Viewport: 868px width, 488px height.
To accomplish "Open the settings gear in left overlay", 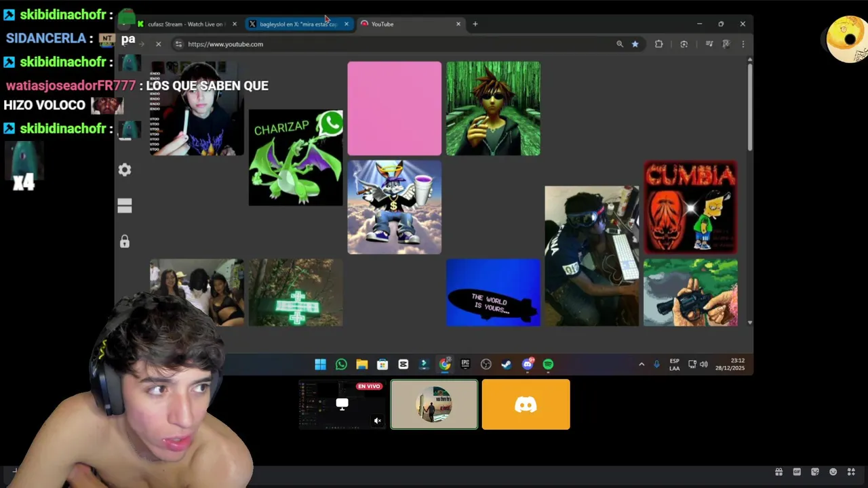I will point(125,169).
